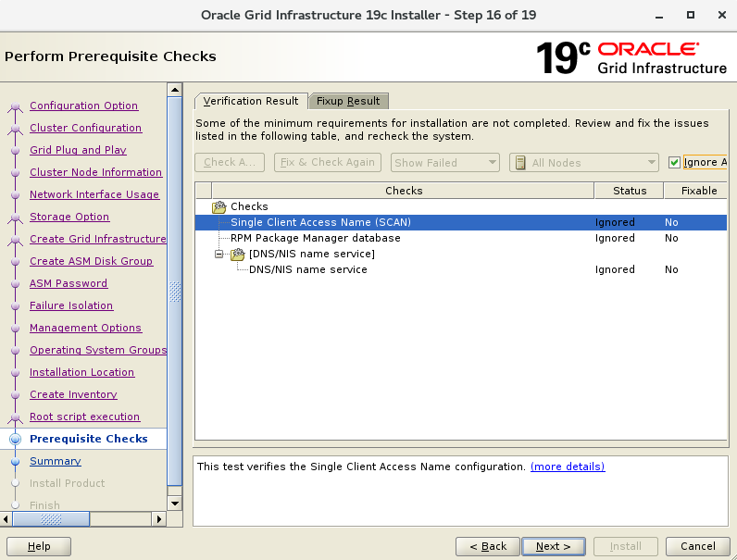Go to ASM Password step

pyautogui.click(x=69, y=283)
